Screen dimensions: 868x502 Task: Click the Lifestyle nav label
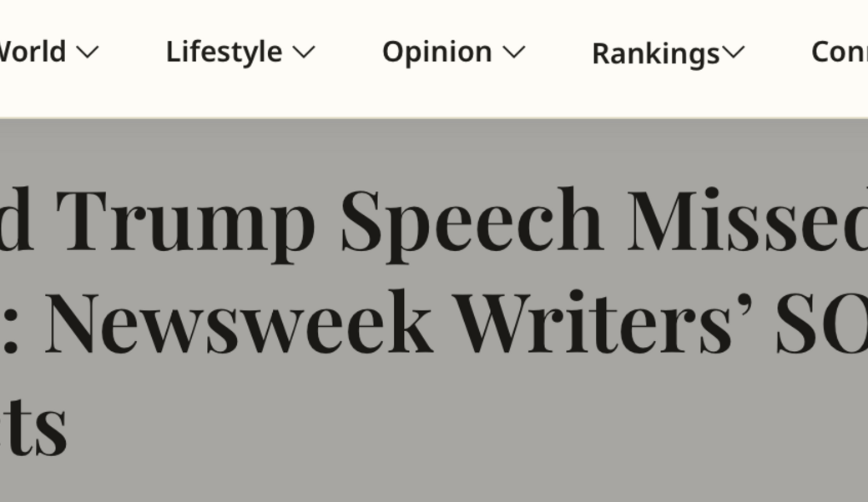(x=222, y=52)
